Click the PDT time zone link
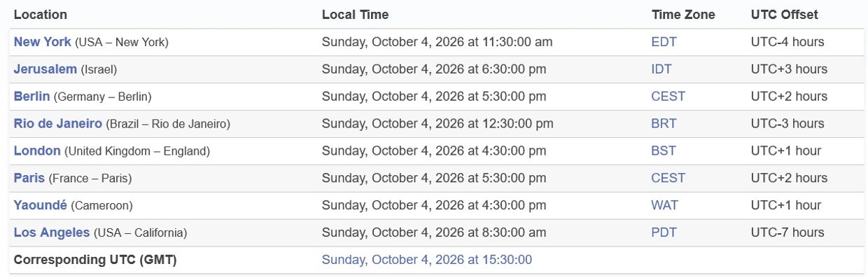 (664, 233)
